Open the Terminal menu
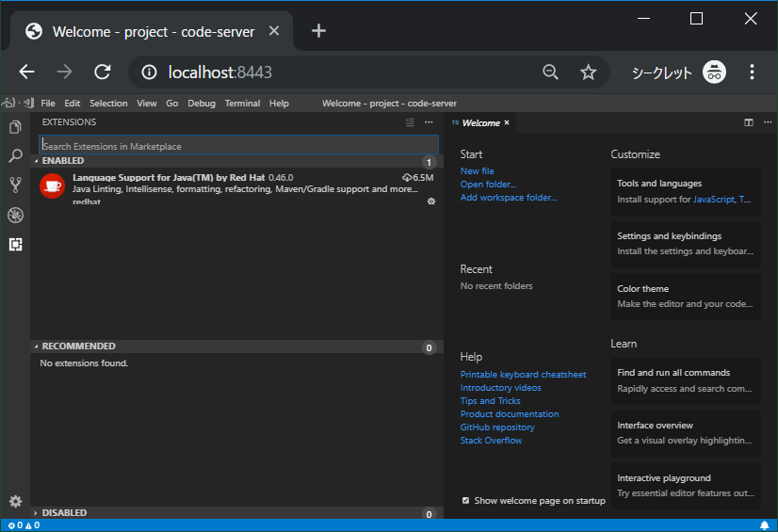Screen dimensions: 778x532 [242, 104]
